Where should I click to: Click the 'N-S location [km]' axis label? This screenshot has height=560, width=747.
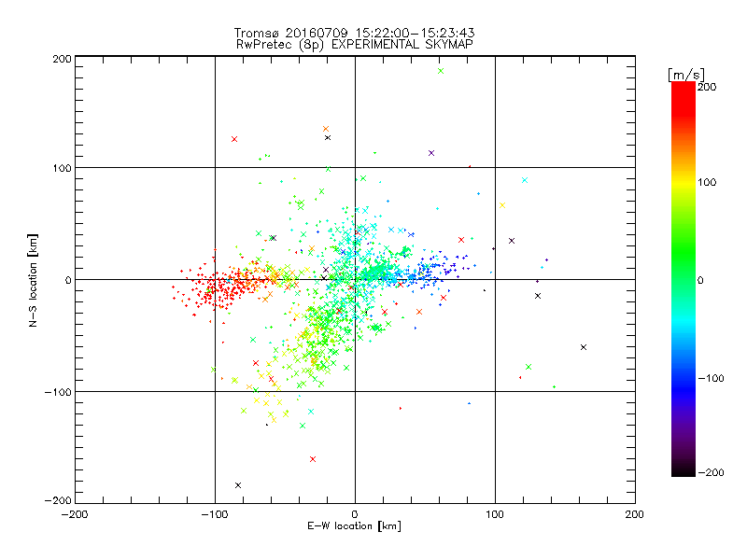(x=33, y=281)
